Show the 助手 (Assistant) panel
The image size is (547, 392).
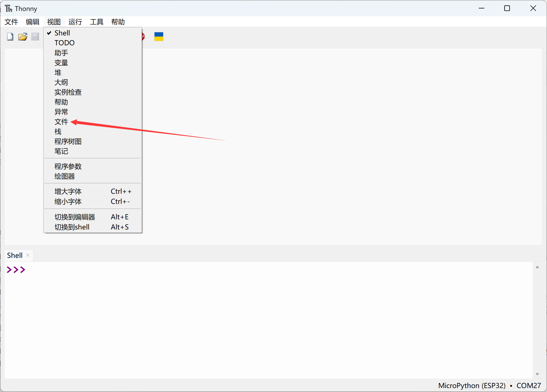click(61, 53)
